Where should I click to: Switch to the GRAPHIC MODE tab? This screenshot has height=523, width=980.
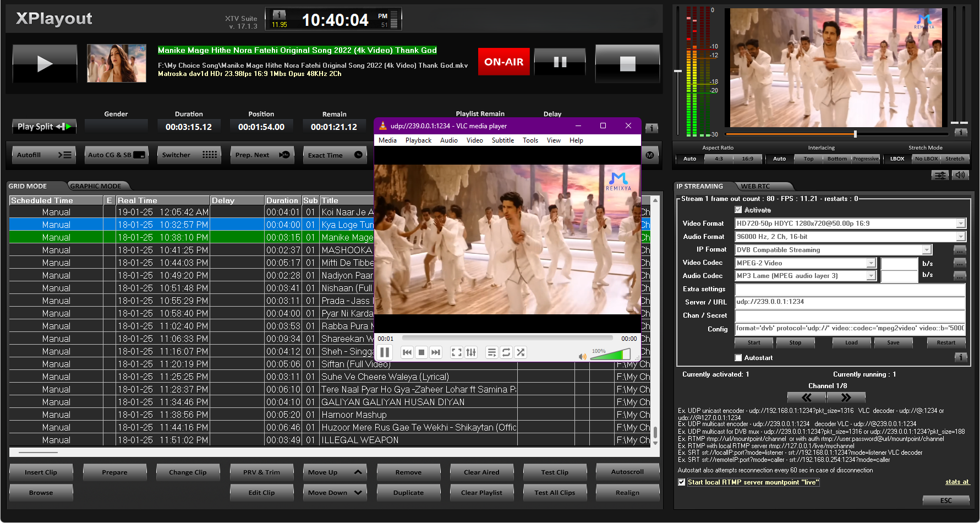click(96, 186)
